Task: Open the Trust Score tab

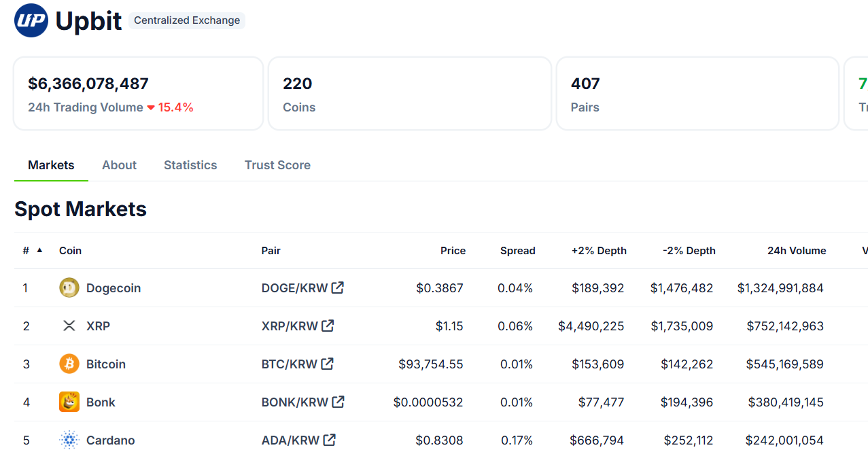Action: pos(277,165)
